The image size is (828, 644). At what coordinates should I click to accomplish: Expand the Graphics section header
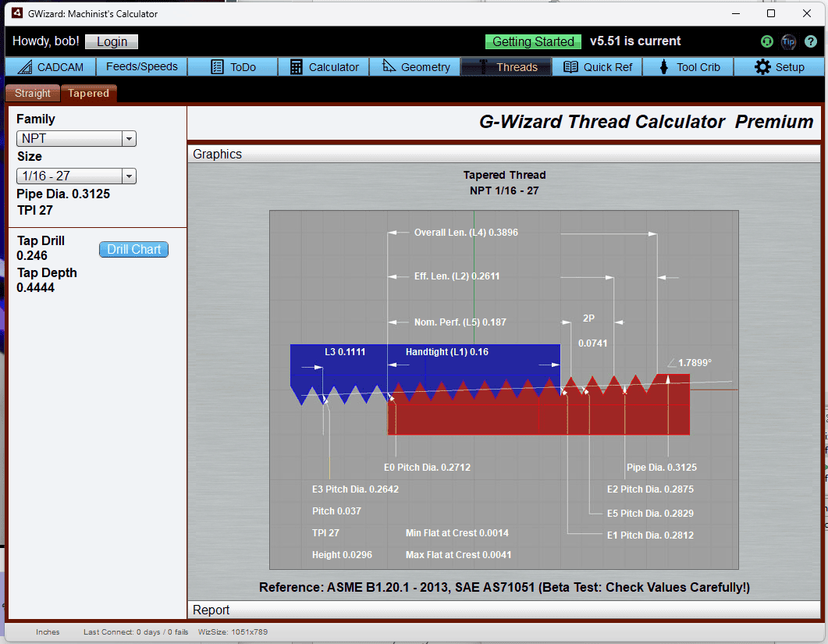504,155
